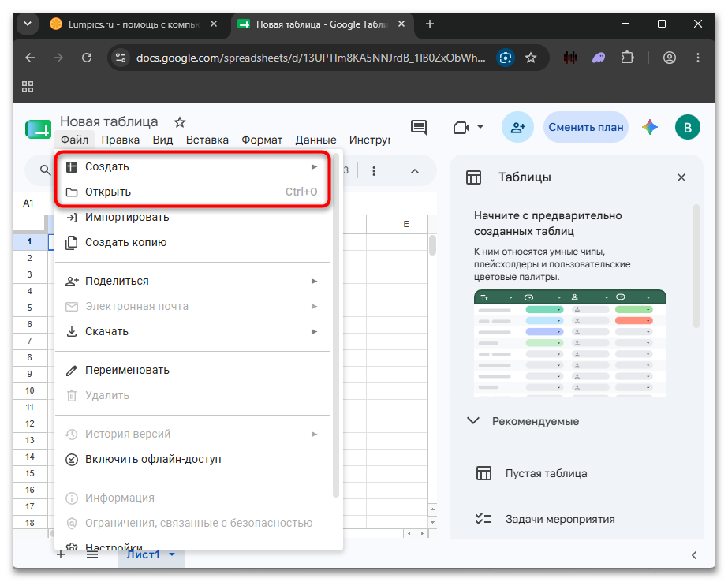This screenshot has height=582, width=728.
Task: Expand the Поделиться submenu
Action: tap(192, 281)
